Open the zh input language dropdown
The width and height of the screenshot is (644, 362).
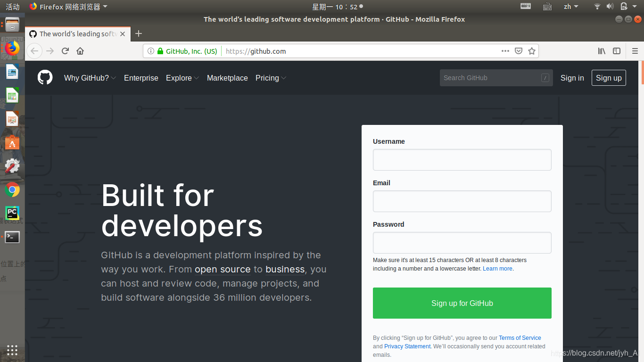571,7
